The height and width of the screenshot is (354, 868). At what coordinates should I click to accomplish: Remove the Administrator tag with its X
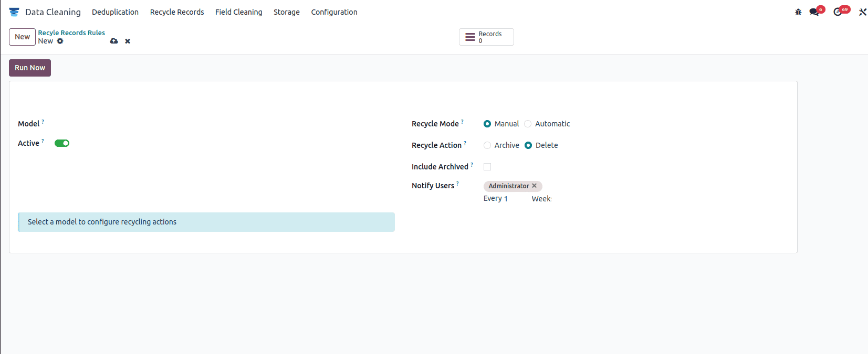point(534,186)
